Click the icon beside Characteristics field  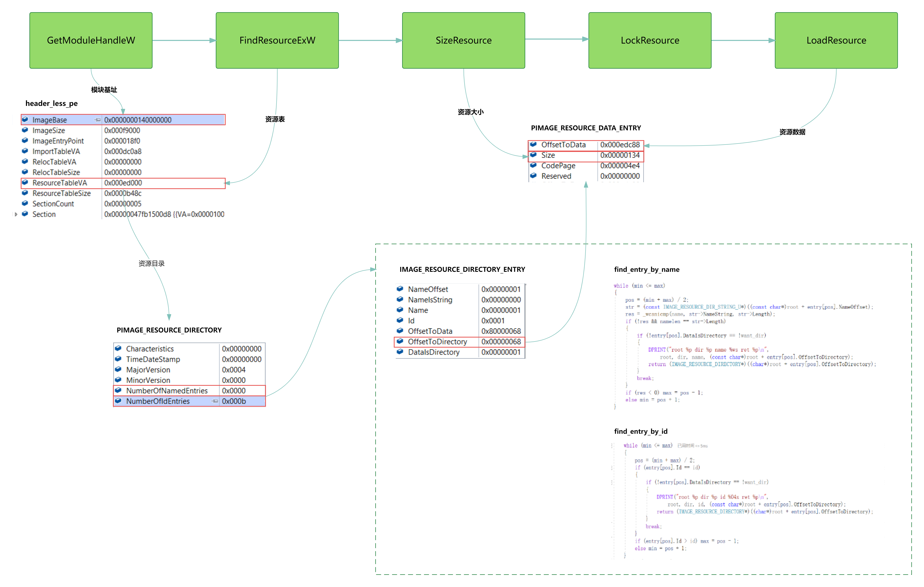point(118,348)
